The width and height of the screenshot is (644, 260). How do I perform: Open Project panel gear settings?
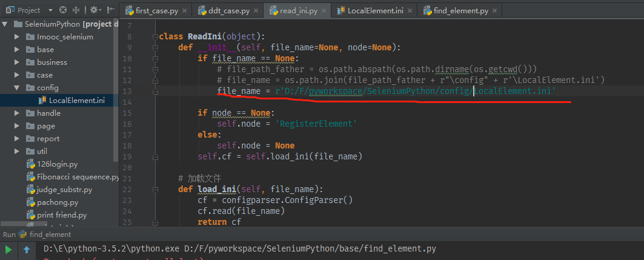96,10
